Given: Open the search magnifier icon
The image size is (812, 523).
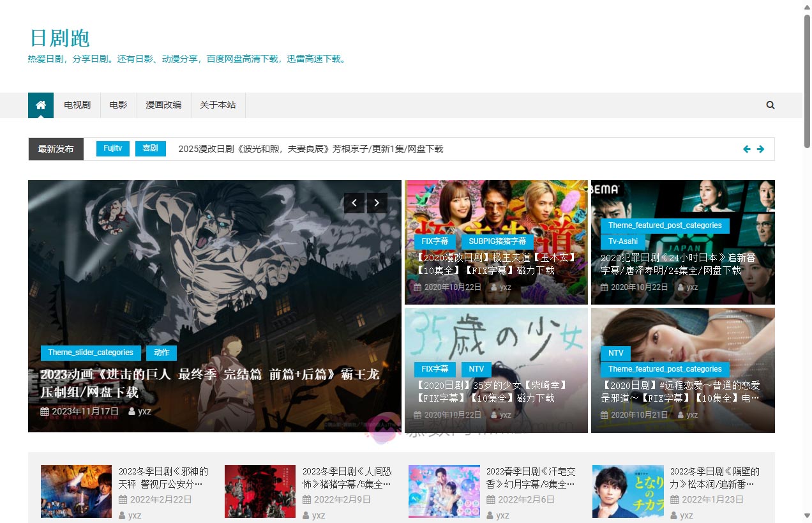Looking at the screenshot, I should pos(770,105).
